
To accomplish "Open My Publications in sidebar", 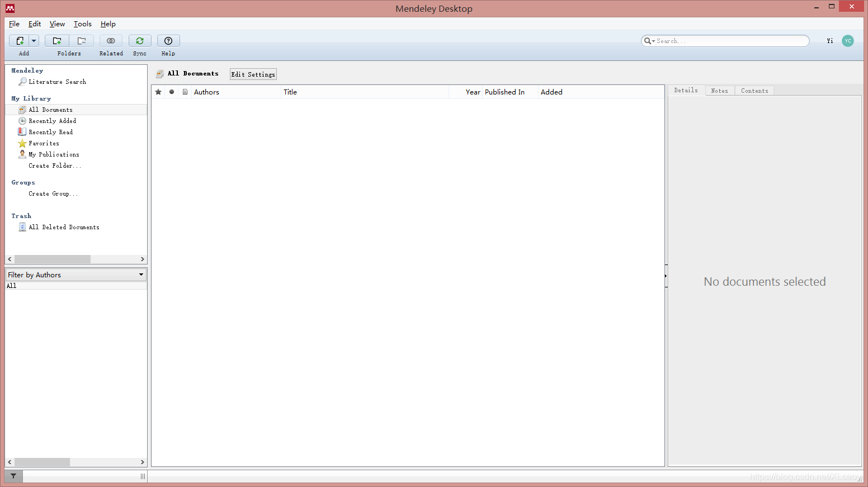I will (x=54, y=154).
